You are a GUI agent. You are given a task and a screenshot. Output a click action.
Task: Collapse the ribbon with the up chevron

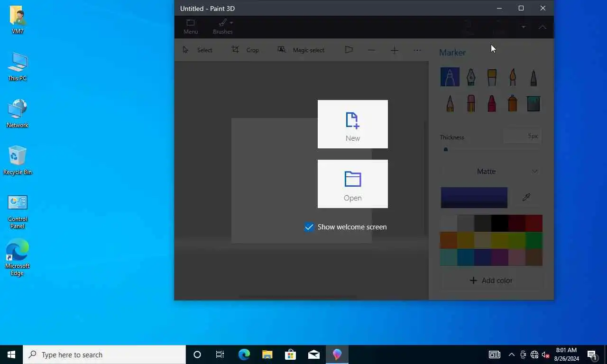543,27
